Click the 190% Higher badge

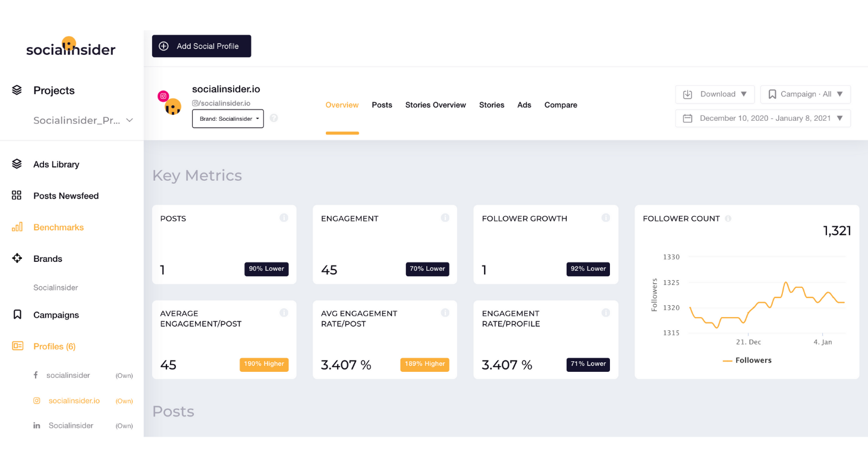click(264, 364)
